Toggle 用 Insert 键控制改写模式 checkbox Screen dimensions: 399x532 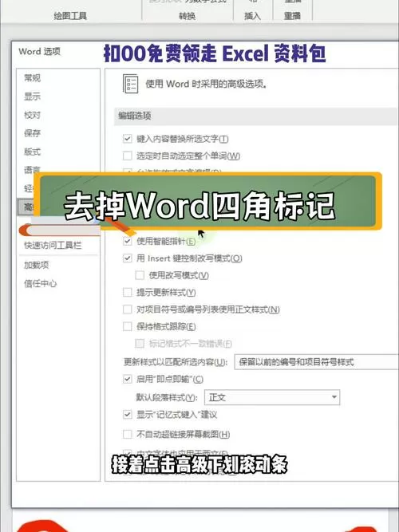pyautogui.click(x=128, y=258)
